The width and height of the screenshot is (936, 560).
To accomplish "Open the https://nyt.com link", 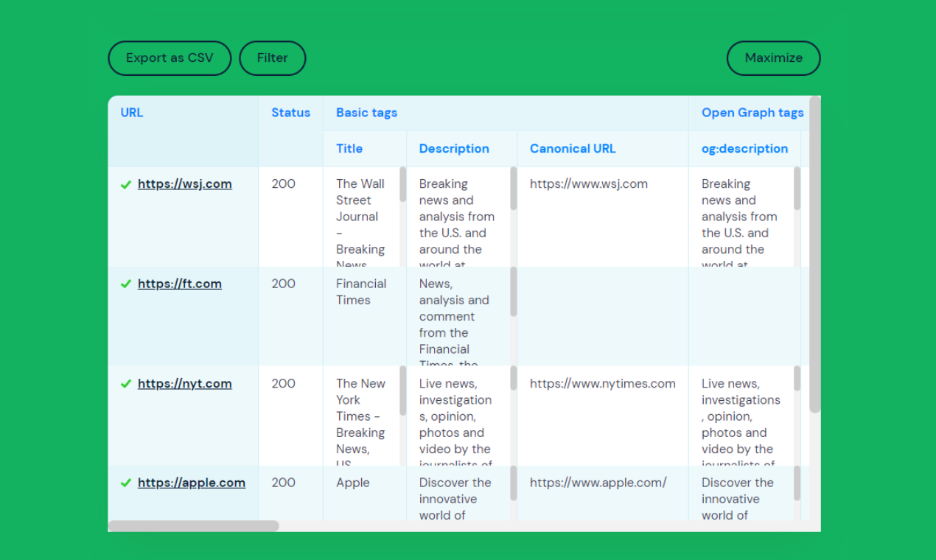I will [184, 384].
